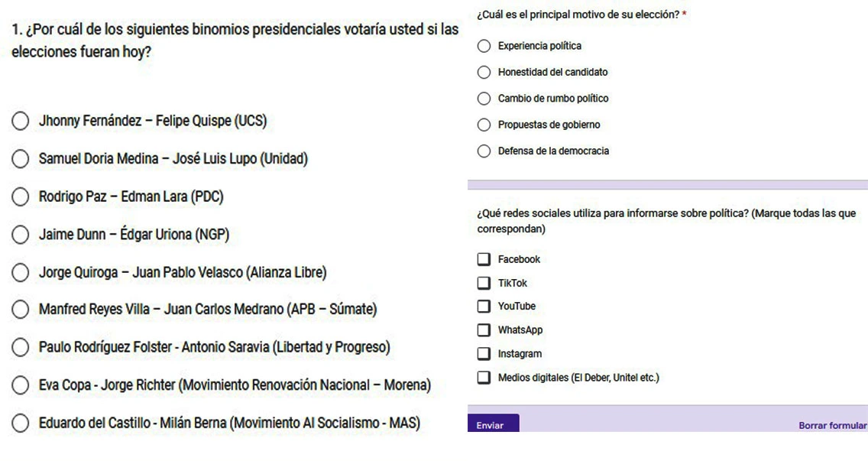
Task: Select Eduardo del Castillo - Milán Berna (MAS)
Action: (x=21, y=424)
